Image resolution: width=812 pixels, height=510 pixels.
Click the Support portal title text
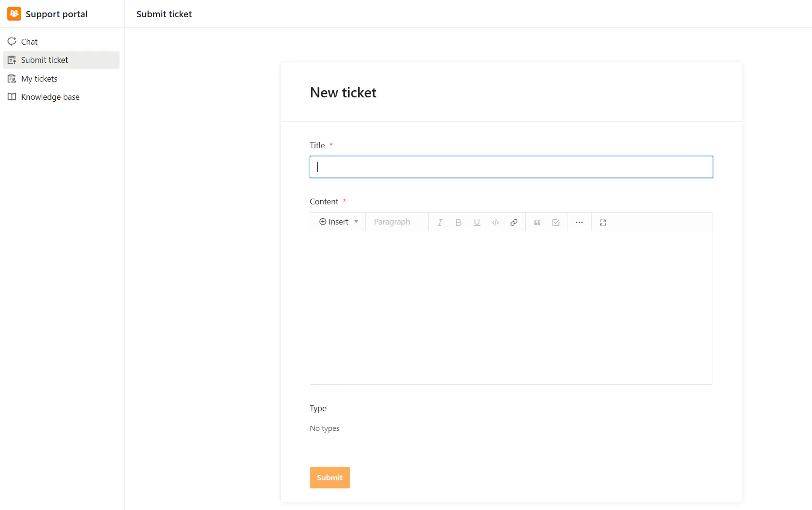pyautogui.click(x=57, y=14)
